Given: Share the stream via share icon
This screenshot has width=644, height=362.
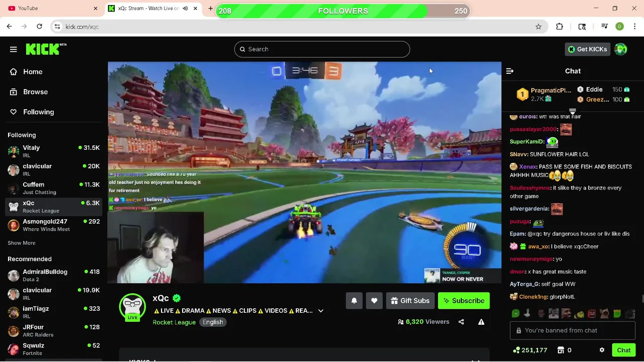Looking at the screenshot, I should pyautogui.click(x=461, y=322).
